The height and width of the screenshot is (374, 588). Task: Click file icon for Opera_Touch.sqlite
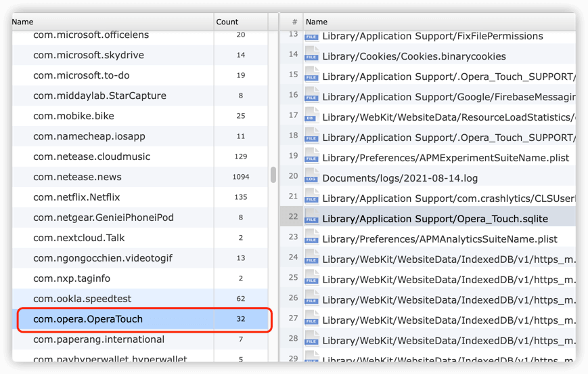coord(311,217)
